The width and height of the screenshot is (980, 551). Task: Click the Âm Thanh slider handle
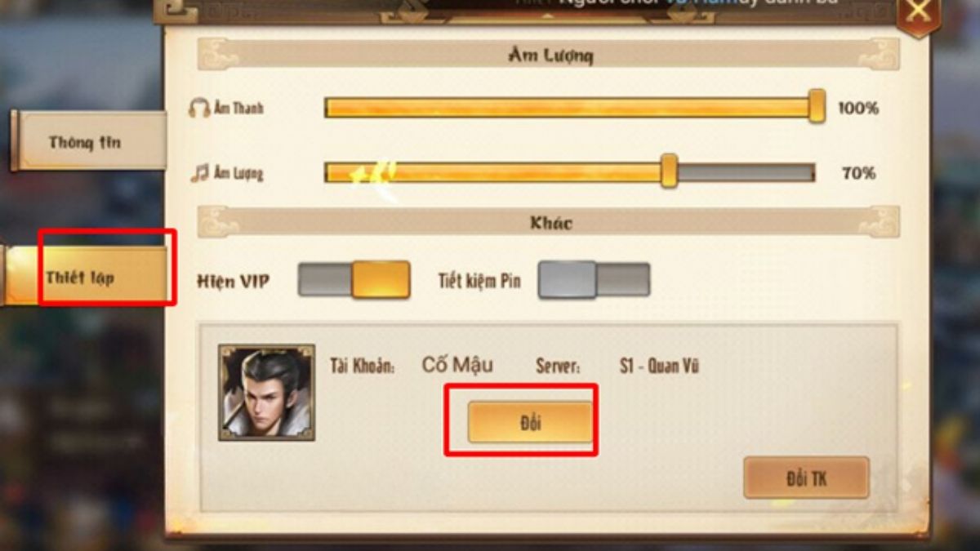tap(817, 107)
